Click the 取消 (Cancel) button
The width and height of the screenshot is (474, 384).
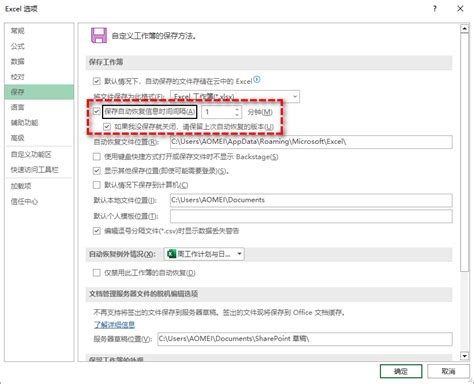448,371
